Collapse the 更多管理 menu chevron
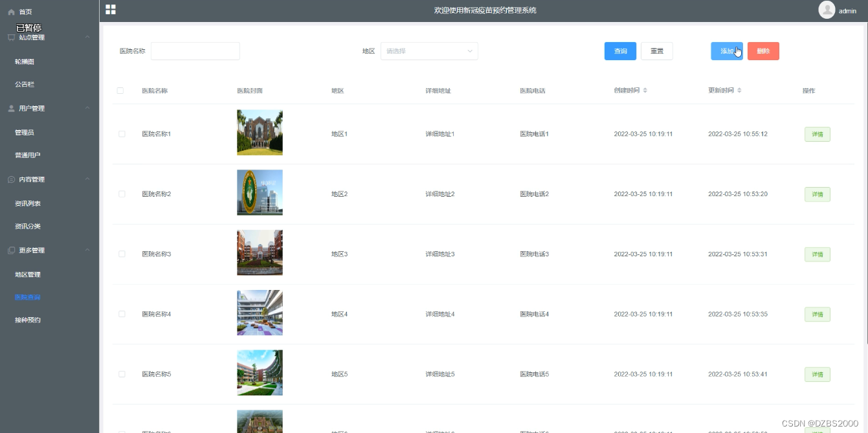This screenshot has height=433, width=868. (x=87, y=250)
